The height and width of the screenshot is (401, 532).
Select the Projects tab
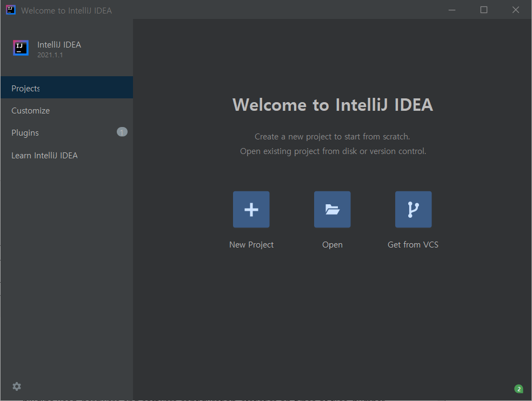click(x=67, y=88)
